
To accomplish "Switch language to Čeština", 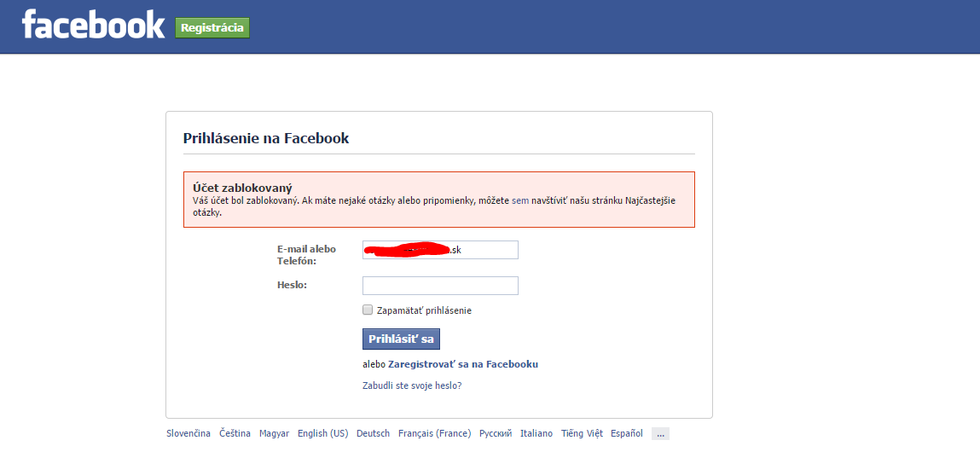I will coord(235,433).
